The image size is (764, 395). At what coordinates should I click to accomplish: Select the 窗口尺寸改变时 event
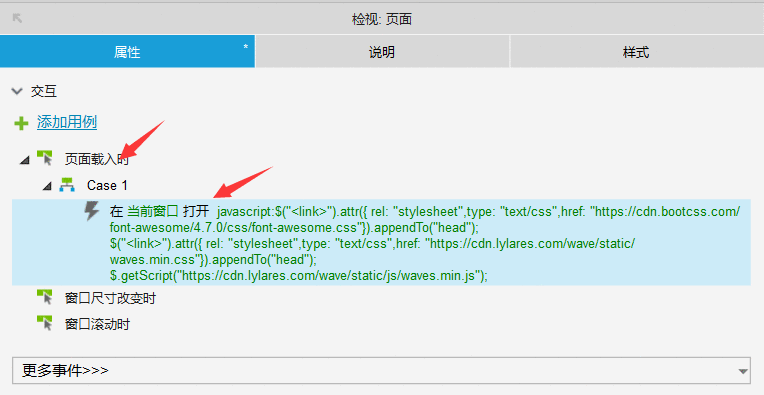110,298
